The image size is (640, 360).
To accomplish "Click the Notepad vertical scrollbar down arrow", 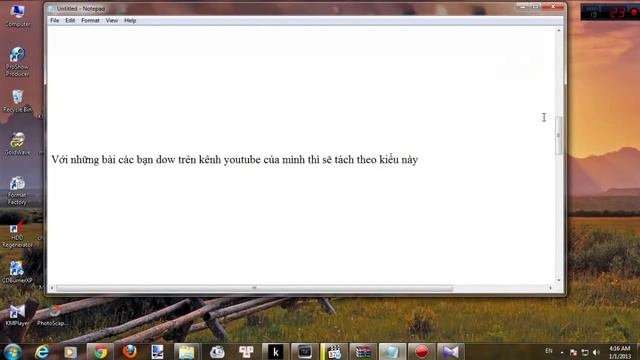I will [559, 280].
